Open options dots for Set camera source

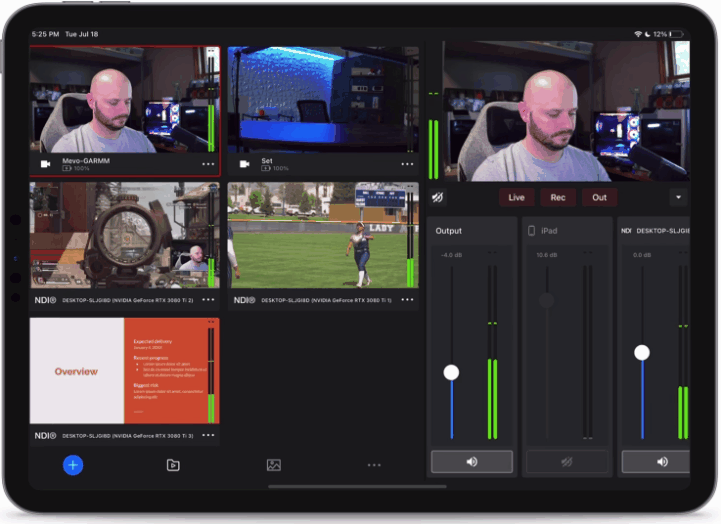[x=407, y=164]
